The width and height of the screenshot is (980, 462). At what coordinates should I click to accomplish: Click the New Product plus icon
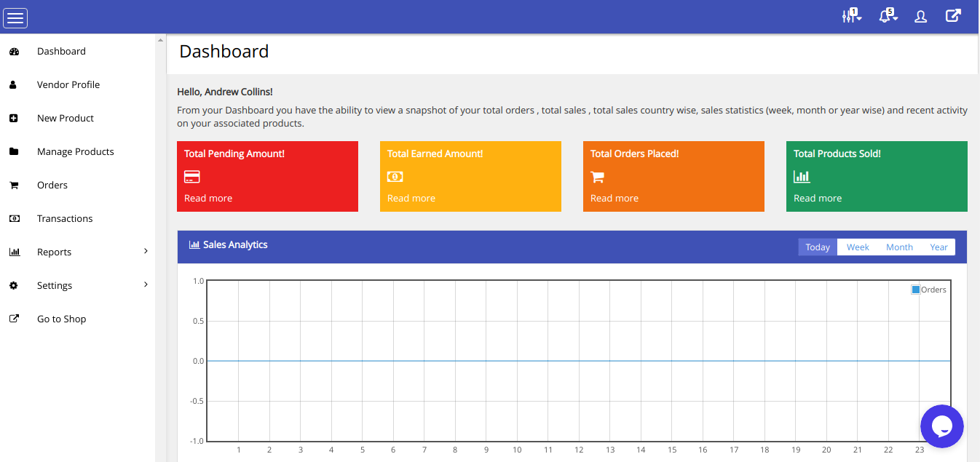click(x=14, y=119)
